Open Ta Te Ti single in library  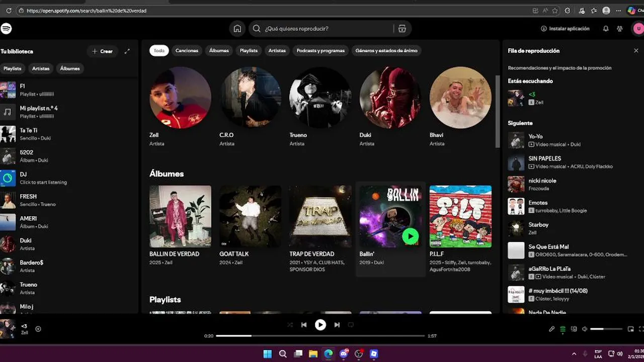point(68,134)
